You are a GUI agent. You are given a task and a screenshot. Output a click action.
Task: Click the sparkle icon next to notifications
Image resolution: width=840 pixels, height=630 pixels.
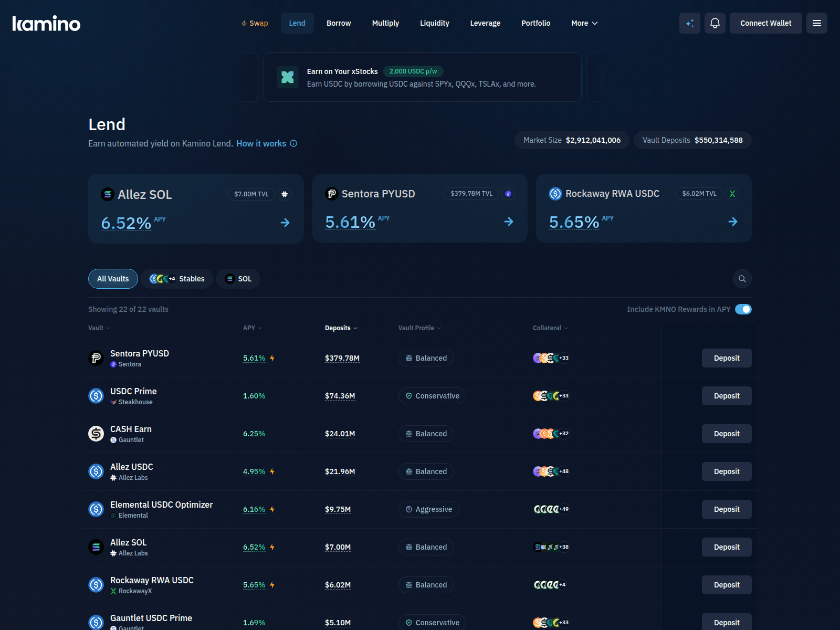pos(690,23)
